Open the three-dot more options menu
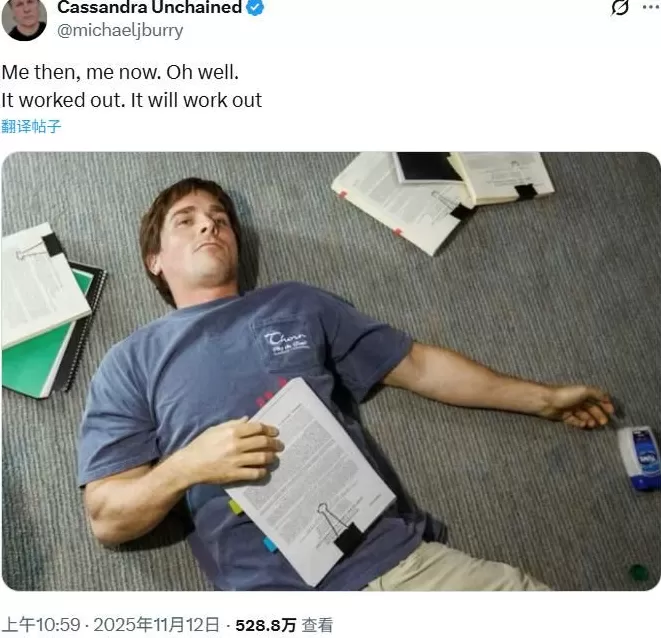 652,7
